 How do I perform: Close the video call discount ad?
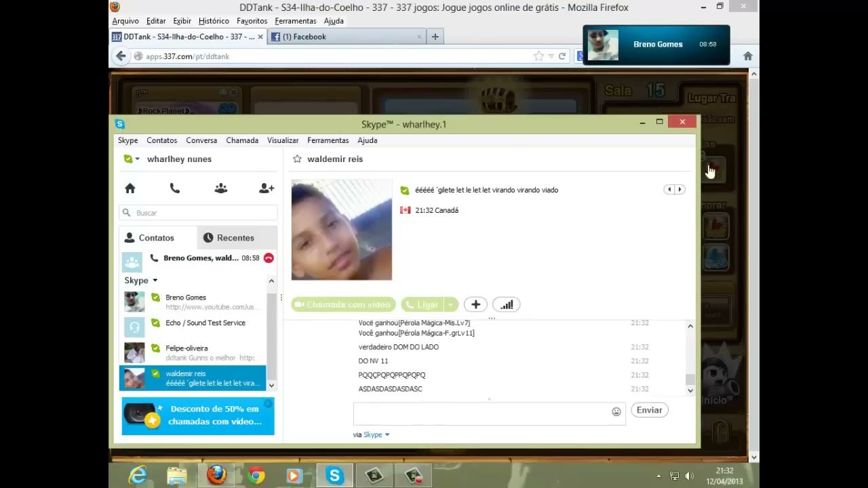coord(269,403)
